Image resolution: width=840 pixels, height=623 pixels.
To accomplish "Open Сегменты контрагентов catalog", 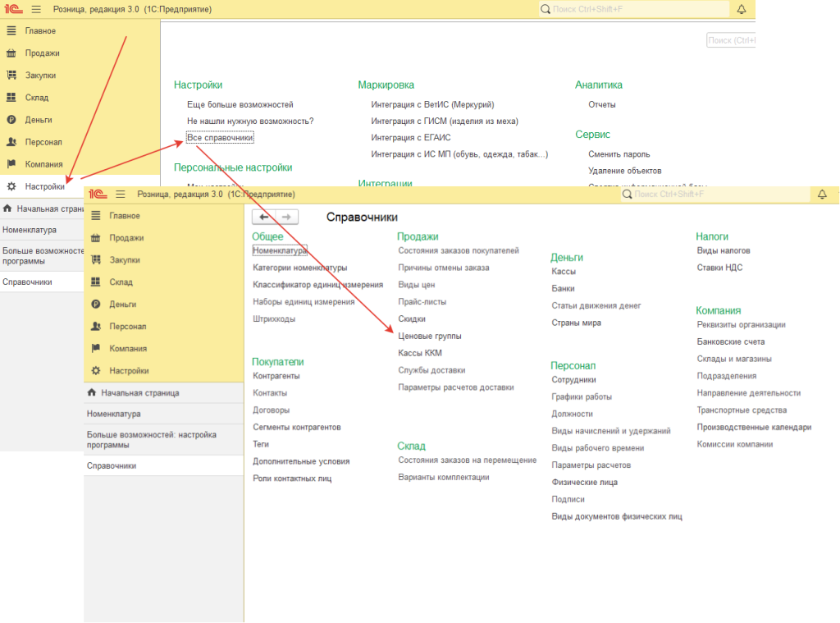I will (x=297, y=428).
